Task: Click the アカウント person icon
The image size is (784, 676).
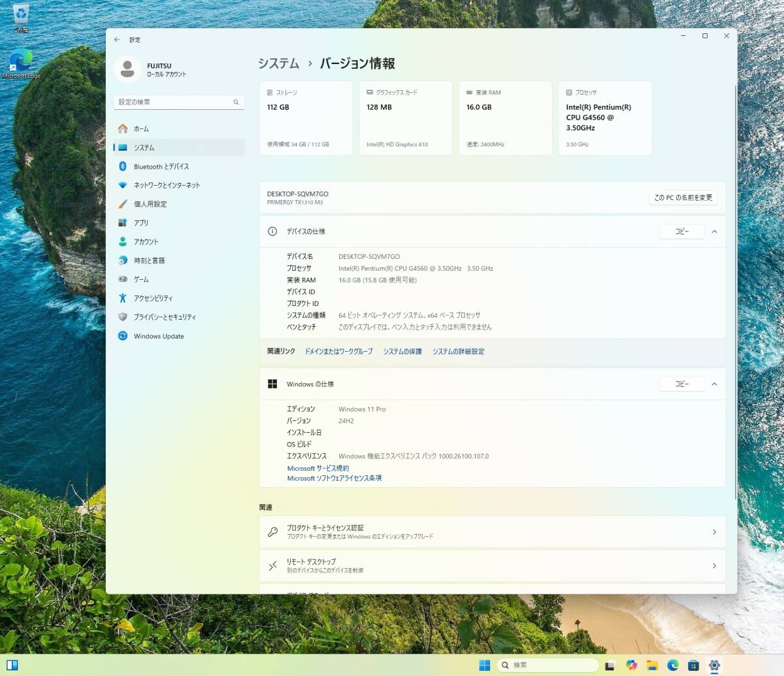Action: [122, 242]
